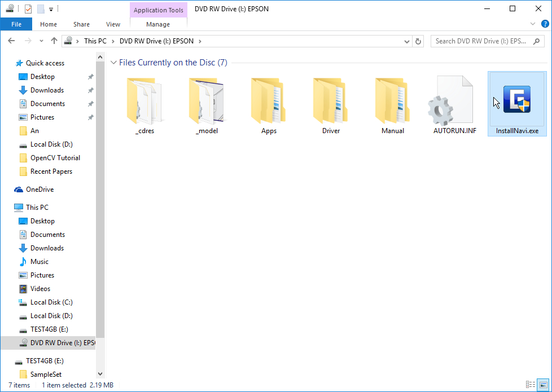
Task: Click the New folder quick access icon
Action: [x=41, y=9]
